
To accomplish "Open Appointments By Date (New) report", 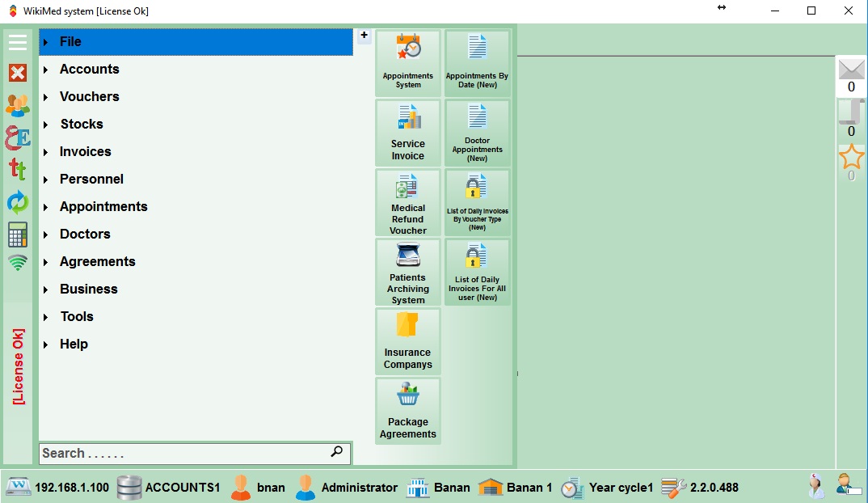I will pos(478,63).
